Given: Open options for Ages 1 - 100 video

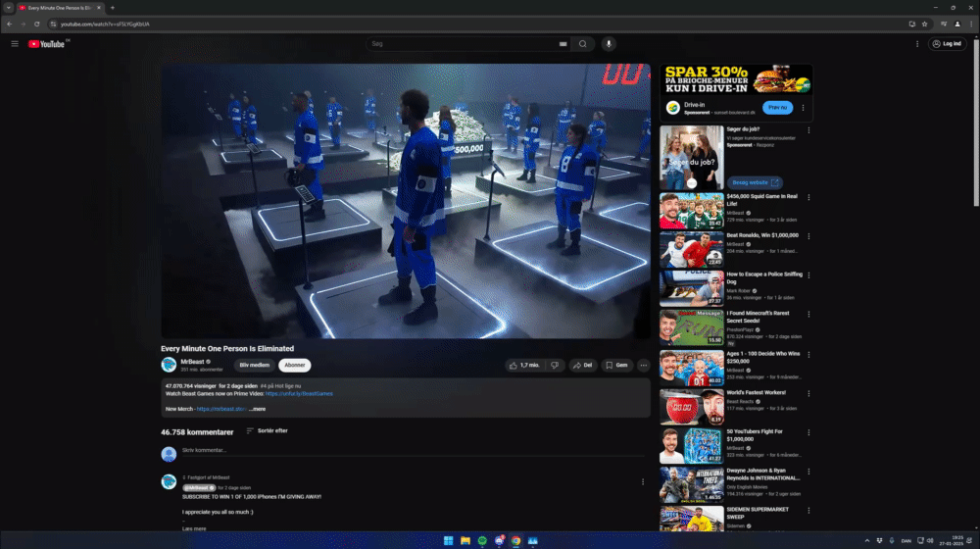Looking at the screenshot, I should tap(808, 355).
